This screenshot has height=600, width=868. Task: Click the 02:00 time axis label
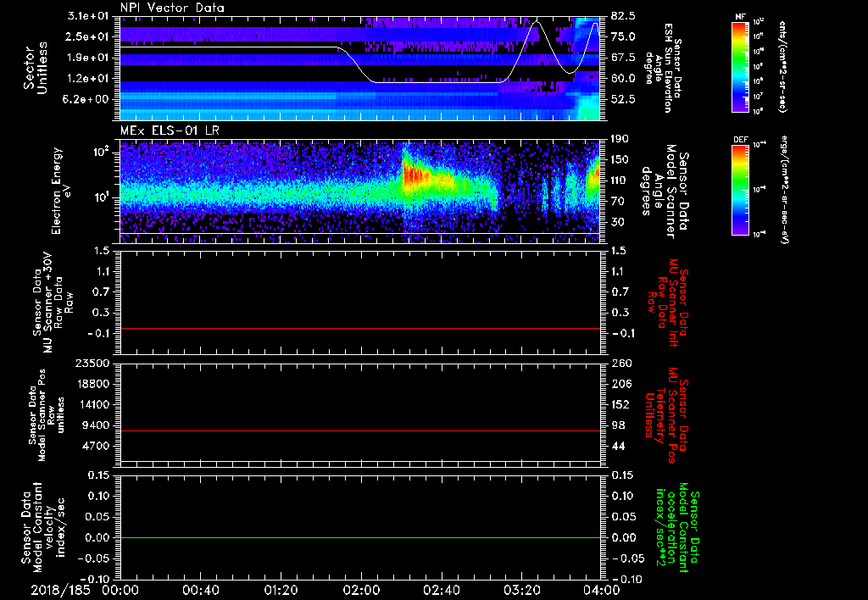360,590
